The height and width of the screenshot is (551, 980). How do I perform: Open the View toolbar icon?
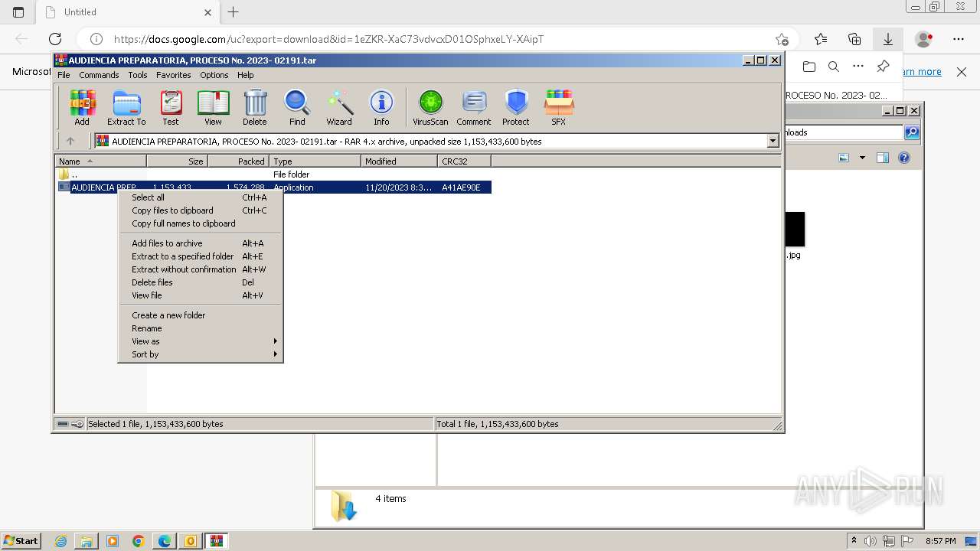(213, 107)
